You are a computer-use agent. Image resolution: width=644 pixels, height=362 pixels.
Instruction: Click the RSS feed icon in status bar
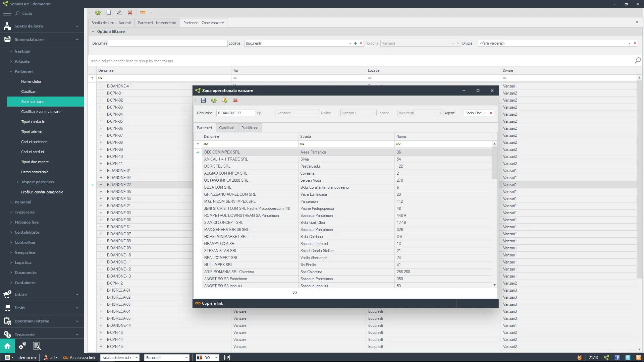coord(639,358)
